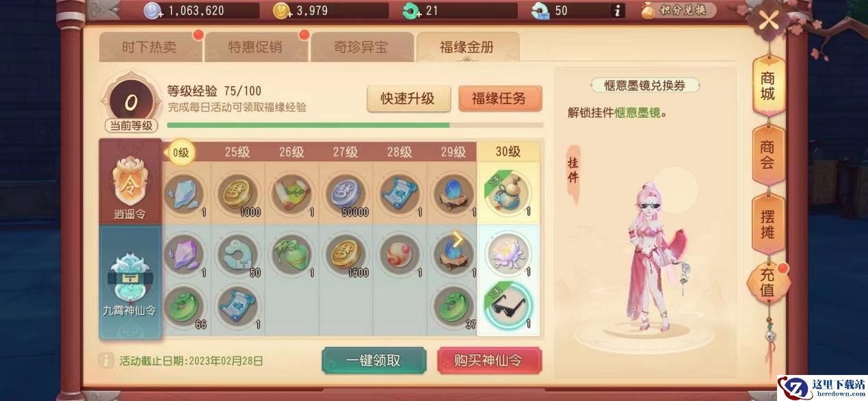The width and height of the screenshot is (868, 401).
Task: Click the level experience progress bar
Action: (355, 125)
